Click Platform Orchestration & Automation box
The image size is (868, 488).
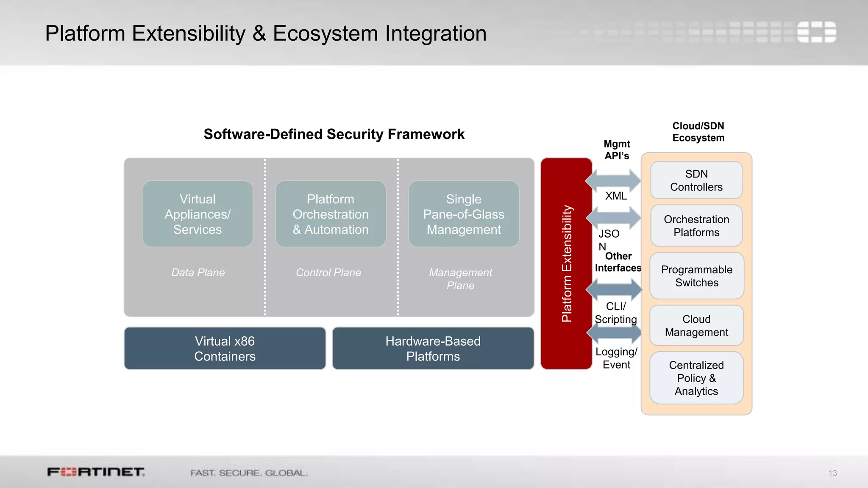(331, 214)
